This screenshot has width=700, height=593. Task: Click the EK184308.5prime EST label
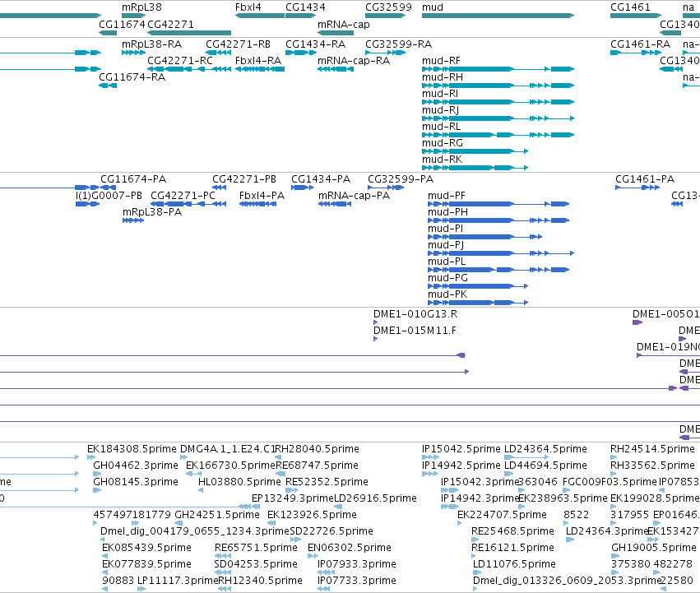click(x=132, y=449)
